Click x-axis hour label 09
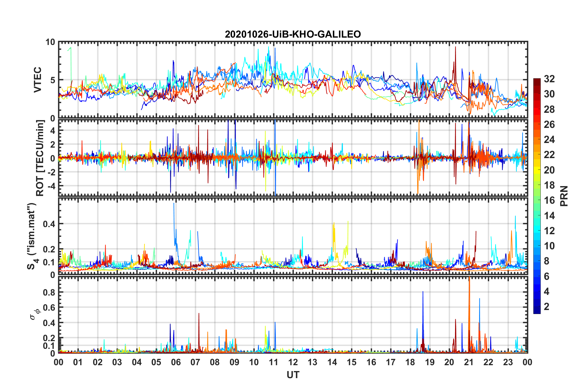586x392 pixels. pyautogui.click(x=234, y=362)
